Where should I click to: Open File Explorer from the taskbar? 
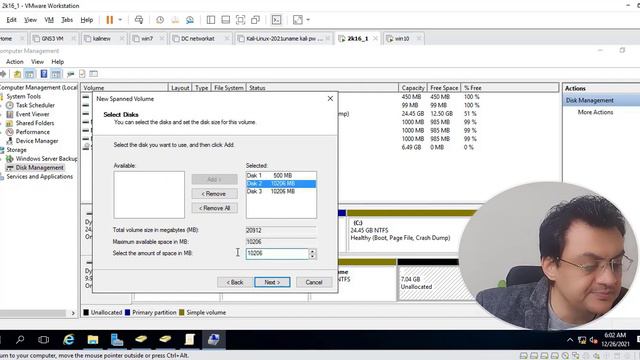[93, 340]
